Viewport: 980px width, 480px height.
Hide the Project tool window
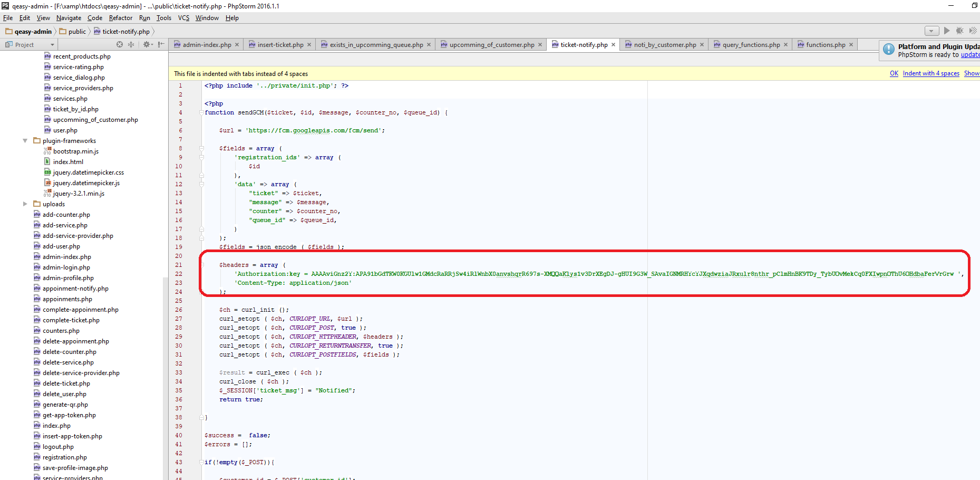(161, 45)
